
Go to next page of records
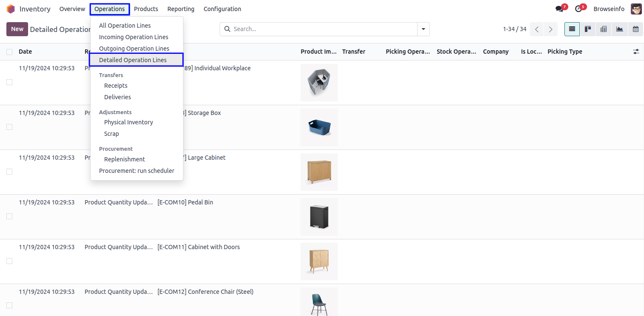tap(550, 29)
